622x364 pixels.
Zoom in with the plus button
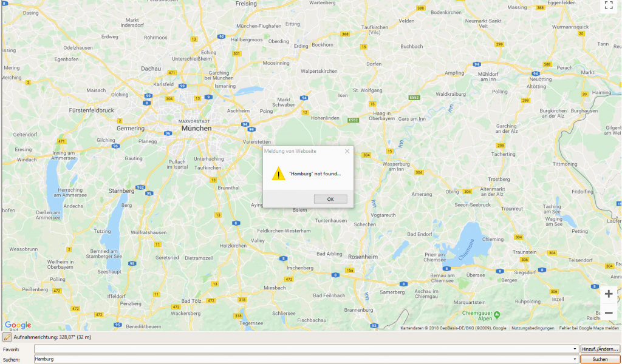click(609, 294)
